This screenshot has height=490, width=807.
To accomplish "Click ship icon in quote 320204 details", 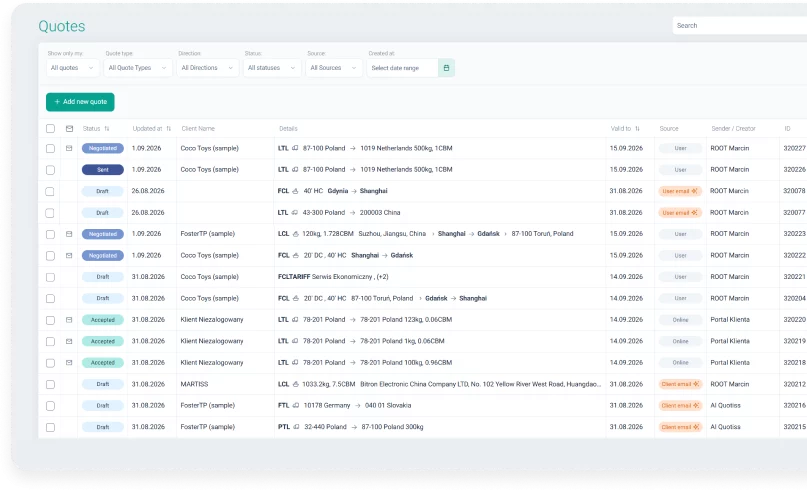I will [x=296, y=299].
